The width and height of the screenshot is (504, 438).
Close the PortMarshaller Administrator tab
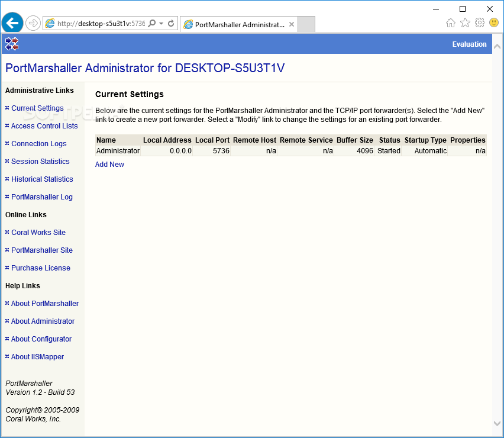pos(292,24)
